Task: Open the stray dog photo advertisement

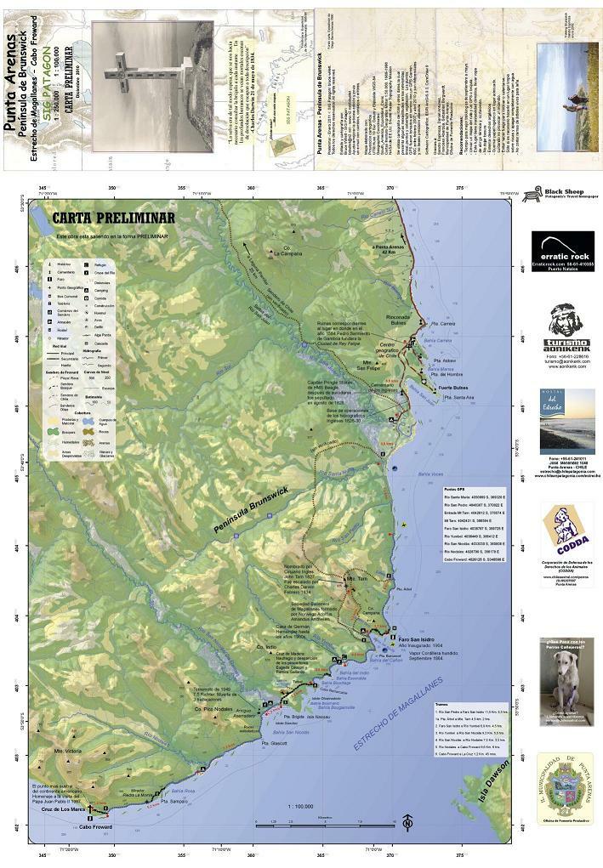Action: (x=567, y=681)
